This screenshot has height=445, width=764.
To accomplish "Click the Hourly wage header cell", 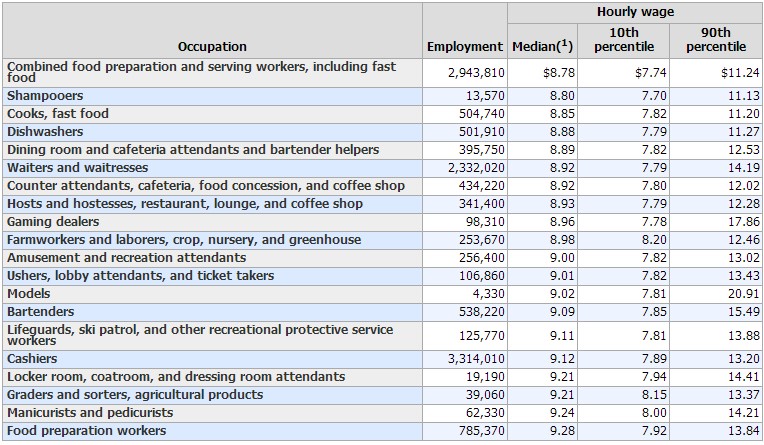I will (x=635, y=12).
